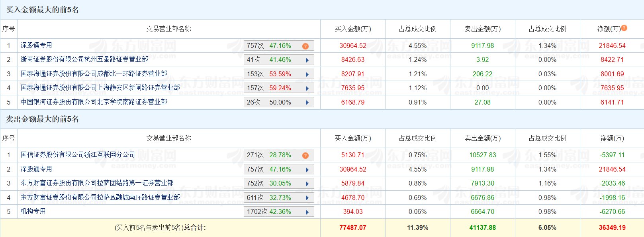Click blue arrow icon beside 153次 53.59%
The height and width of the screenshot is (237, 644).
[307, 75]
